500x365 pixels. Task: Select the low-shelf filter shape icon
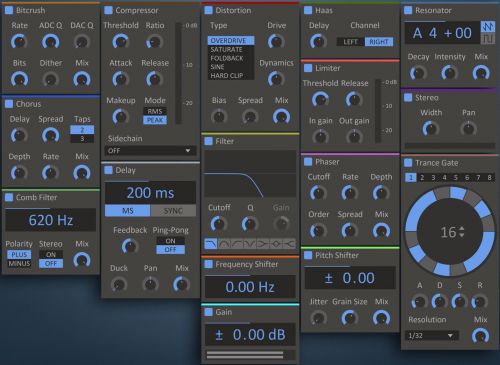point(263,244)
